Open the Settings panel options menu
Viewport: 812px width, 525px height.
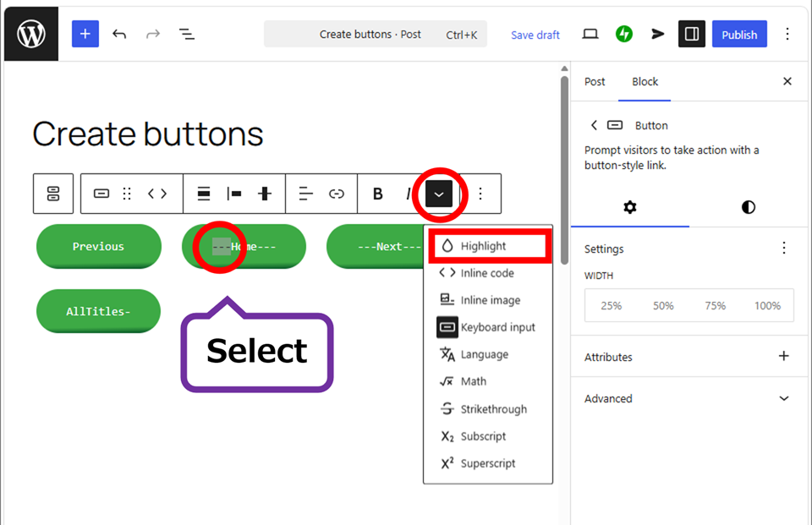pyautogui.click(x=784, y=248)
